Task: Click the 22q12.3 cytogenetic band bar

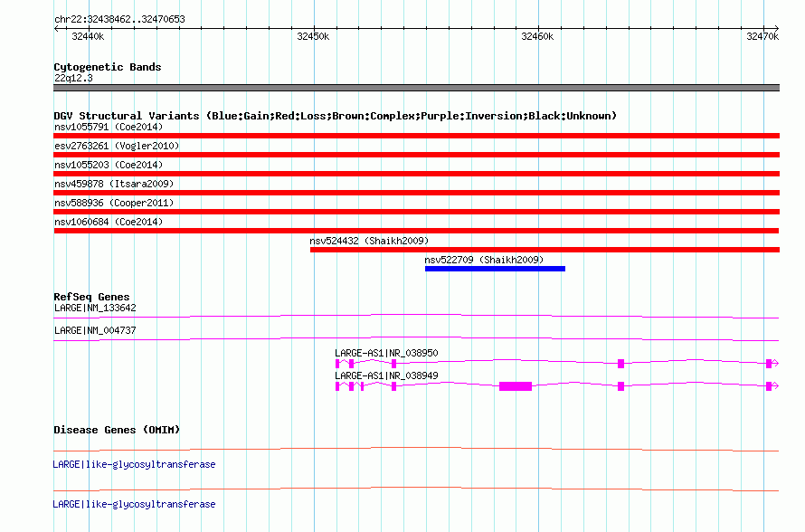Action: (x=416, y=88)
